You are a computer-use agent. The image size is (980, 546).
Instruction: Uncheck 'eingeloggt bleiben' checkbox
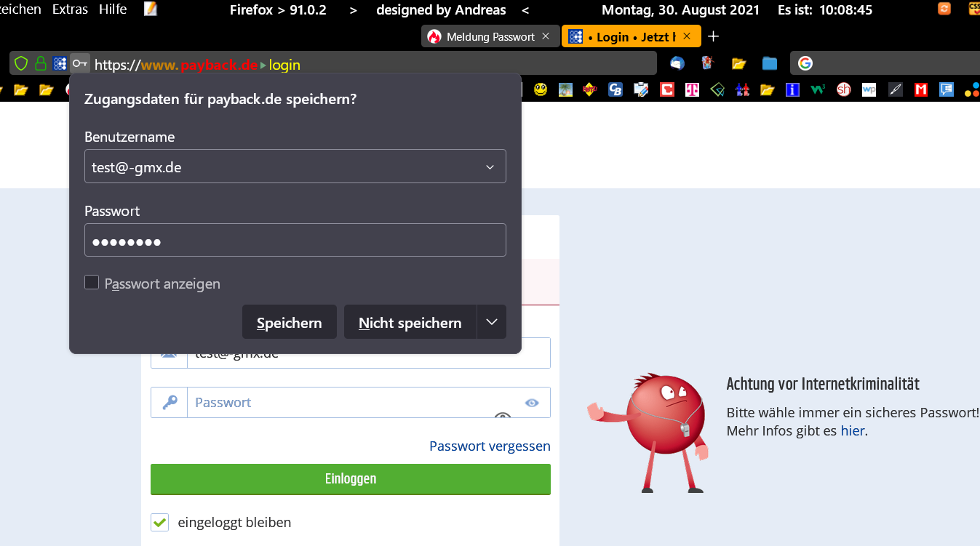(159, 522)
